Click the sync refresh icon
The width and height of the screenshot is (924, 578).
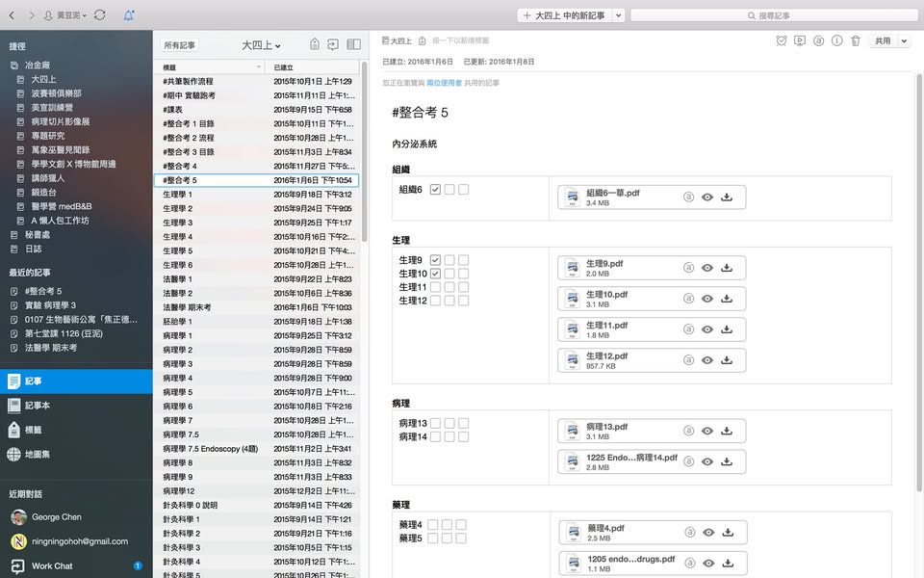coord(100,15)
